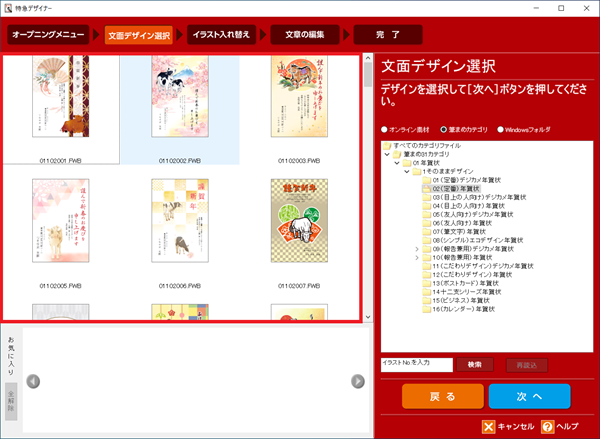Screen dimensions: 600x439
Task: Click the orange X cancel icon
Action: 488,426
